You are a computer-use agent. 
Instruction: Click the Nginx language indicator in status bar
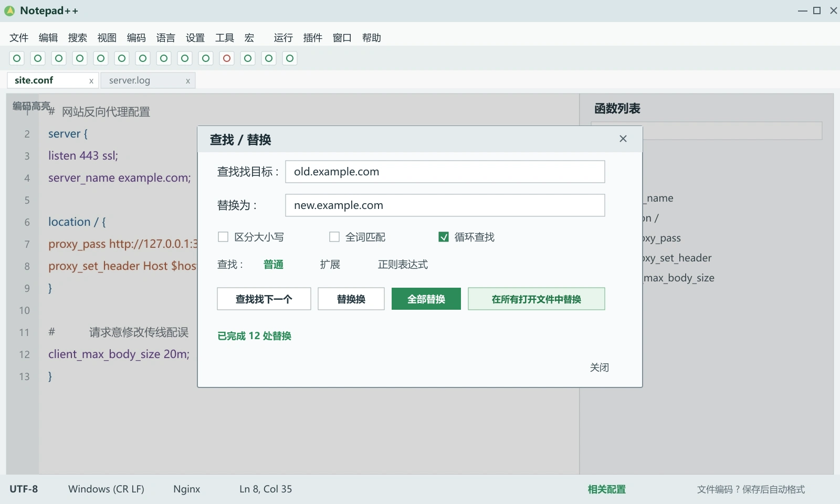click(187, 489)
